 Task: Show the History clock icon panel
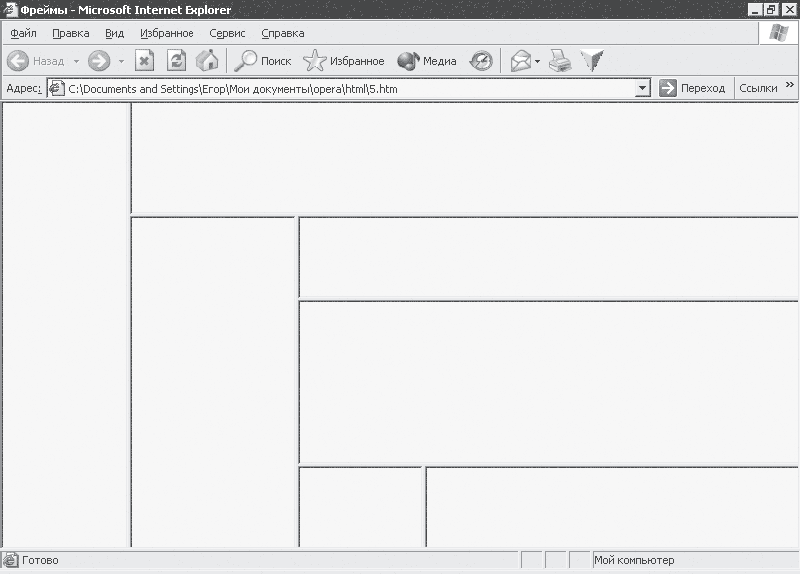[482, 61]
